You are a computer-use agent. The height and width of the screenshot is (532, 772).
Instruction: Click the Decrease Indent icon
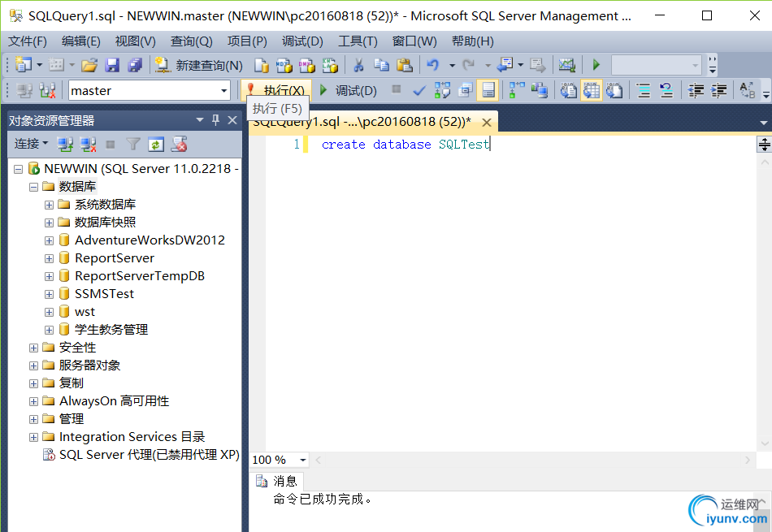[696, 90]
